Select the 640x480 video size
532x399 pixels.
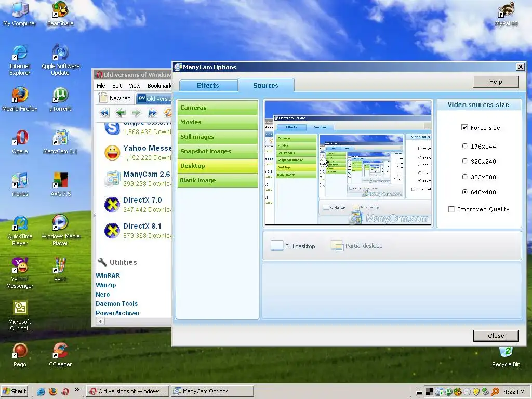(464, 192)
